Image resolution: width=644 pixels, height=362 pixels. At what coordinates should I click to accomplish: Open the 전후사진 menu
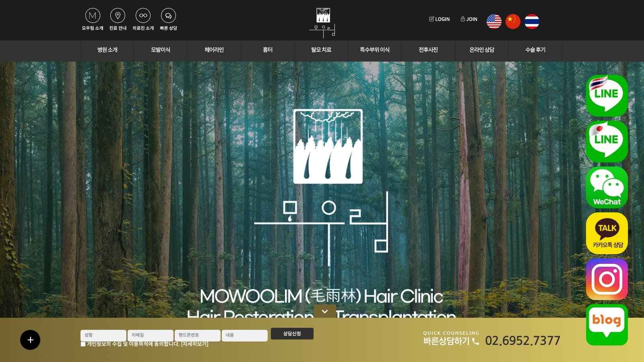tap(428, 50)
